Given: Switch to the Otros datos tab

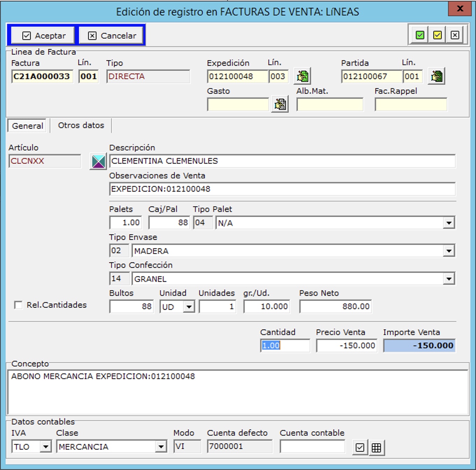Looking at the screenshot, I should click(81, 126).
